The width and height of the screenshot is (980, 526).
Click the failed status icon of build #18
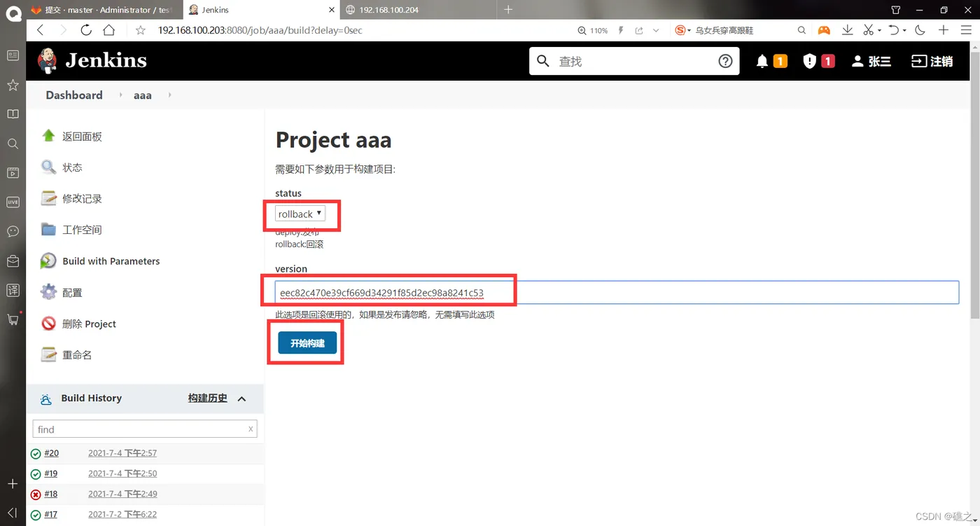coord(36,494)
